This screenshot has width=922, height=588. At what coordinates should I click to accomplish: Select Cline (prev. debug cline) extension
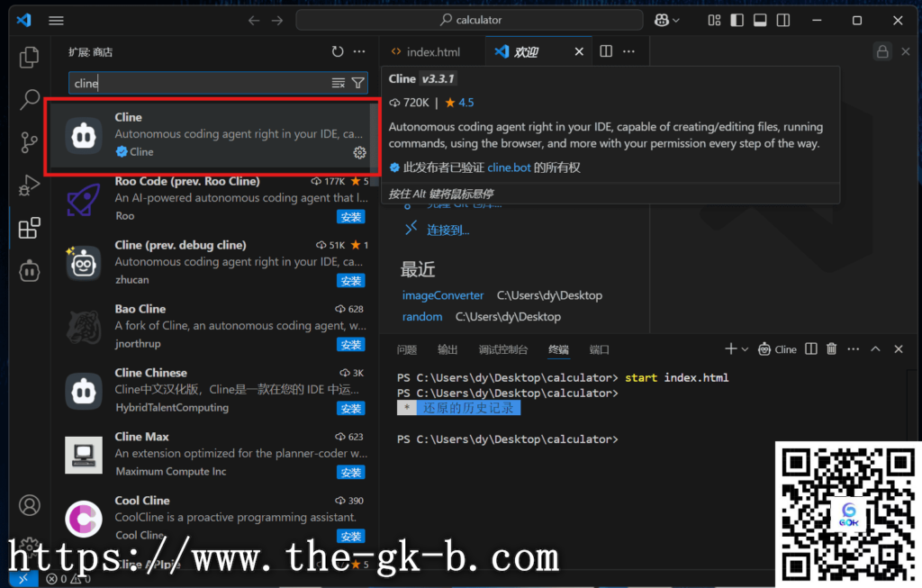coord(212,262)
